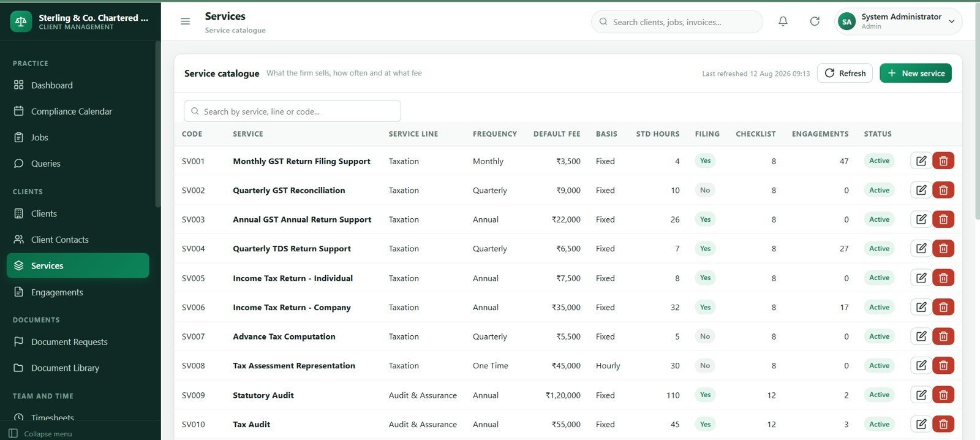Sort by FREQUENCY column header
Viewport: 980px width, 440px height.
pos(495,134)
